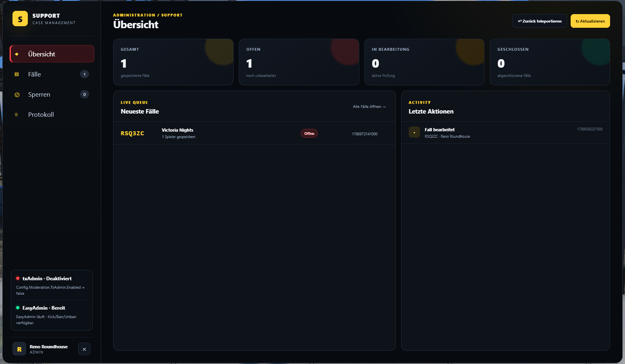Click the EasyAdmin - Bereit status text
This screenshot has width=625, height=364.
coord(44,308)
